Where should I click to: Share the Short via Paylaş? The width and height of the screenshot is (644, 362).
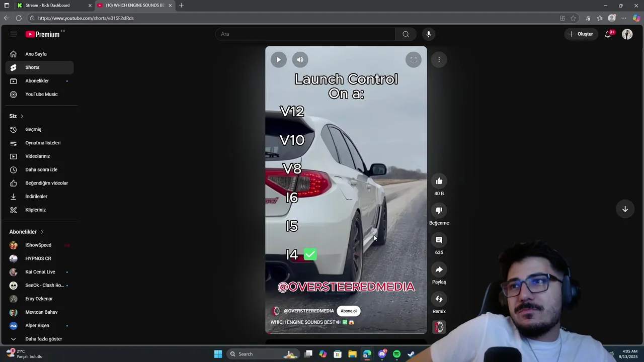pos(439,269)
